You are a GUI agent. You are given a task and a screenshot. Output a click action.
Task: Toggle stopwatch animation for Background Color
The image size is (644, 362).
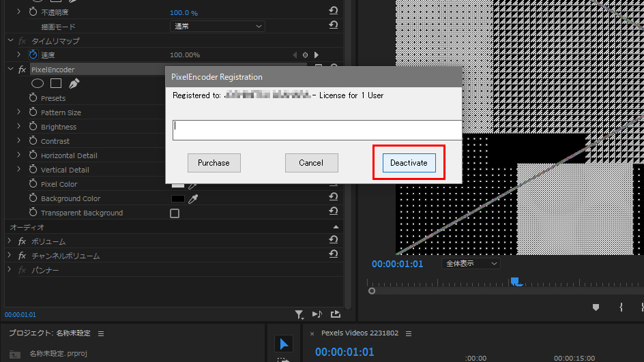(x=33, y=198)
